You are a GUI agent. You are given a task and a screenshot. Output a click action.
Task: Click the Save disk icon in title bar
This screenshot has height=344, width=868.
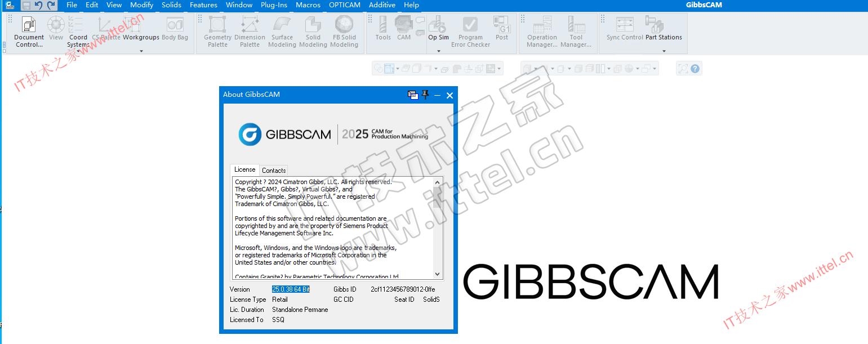click(26, 5)
